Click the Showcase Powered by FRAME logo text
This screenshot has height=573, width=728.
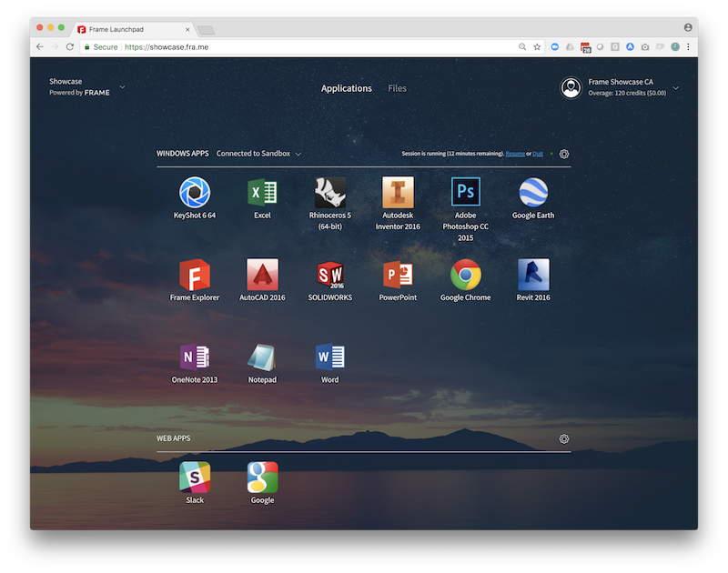[79, 86]
